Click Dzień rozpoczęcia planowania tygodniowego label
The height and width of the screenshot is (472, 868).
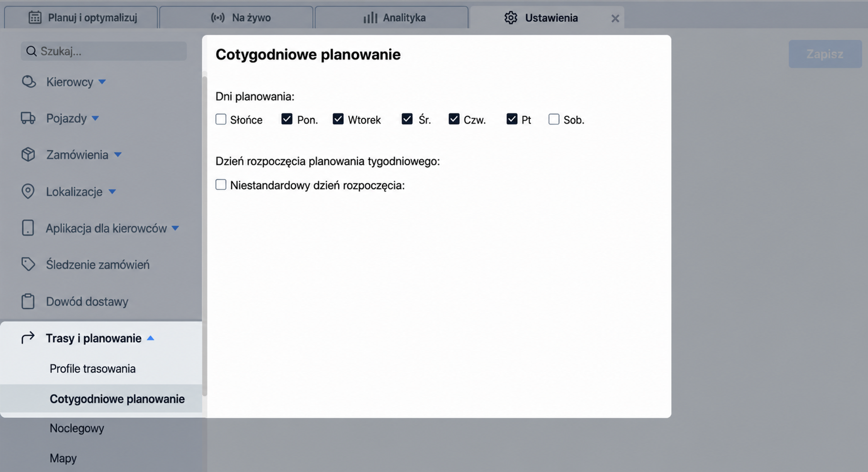pos(328,161)
